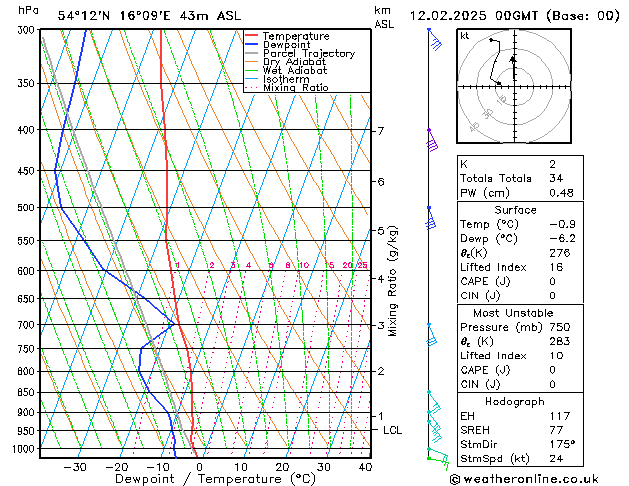Screen dimensions: 629x486
Task: Select the Wet Adiabat legend label
Action: [x=295, y=71]
